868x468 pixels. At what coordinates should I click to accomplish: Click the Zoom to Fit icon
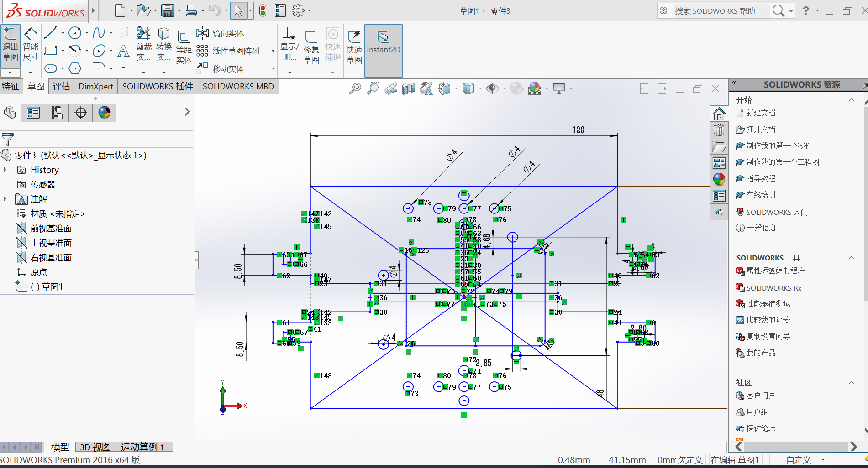[x=355, y=88]
